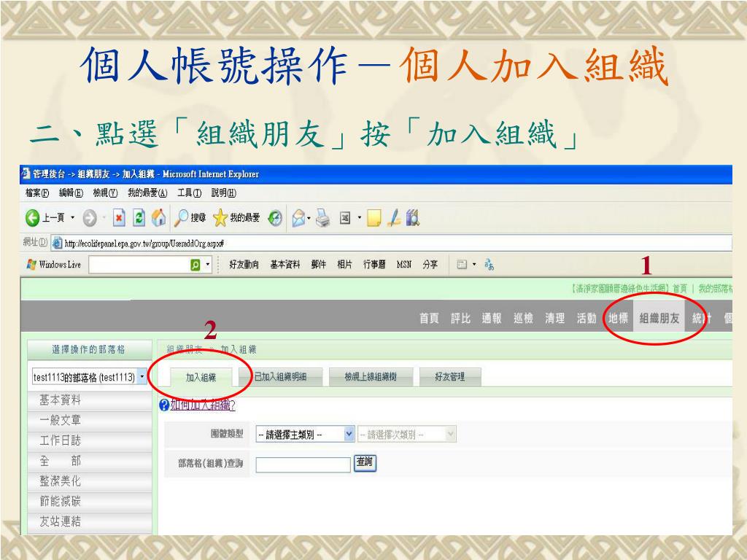Viewport: 747px width, 560px height.
Task: Click the Windows Live form-fill icon
Action: (462, 264)
